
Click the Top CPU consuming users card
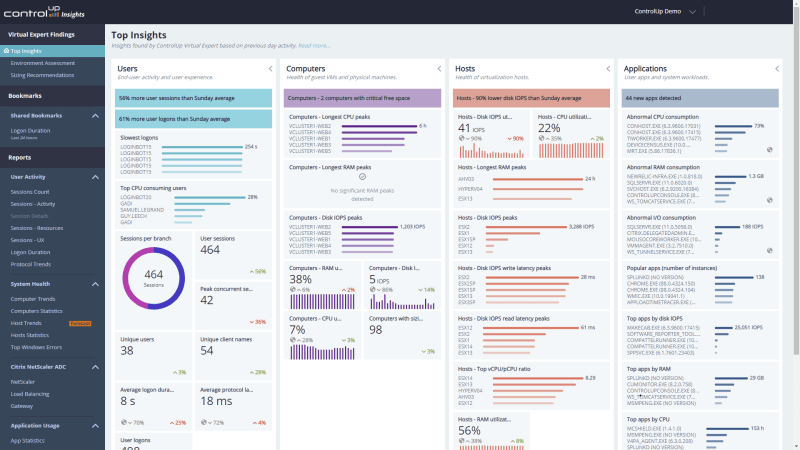point(193,205)
